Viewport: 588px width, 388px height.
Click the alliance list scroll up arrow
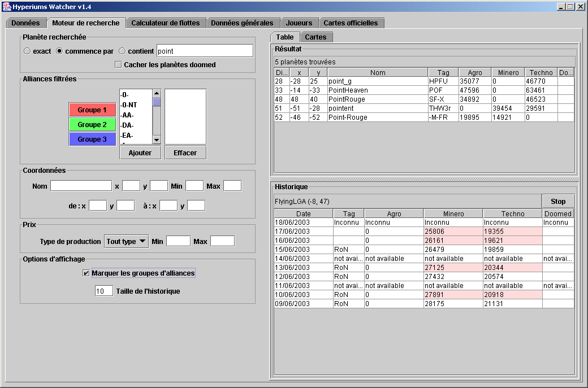[157, 93]
